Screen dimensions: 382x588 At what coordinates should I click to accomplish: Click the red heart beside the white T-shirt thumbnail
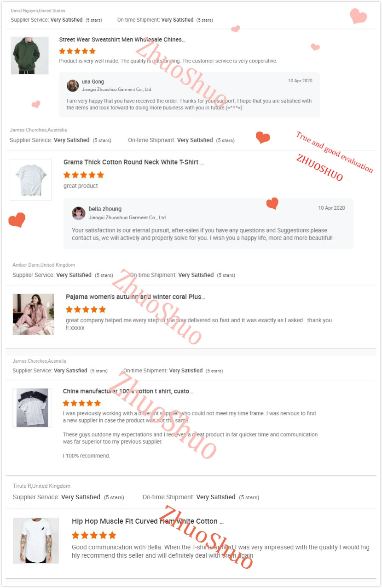[x=17, y=220]
